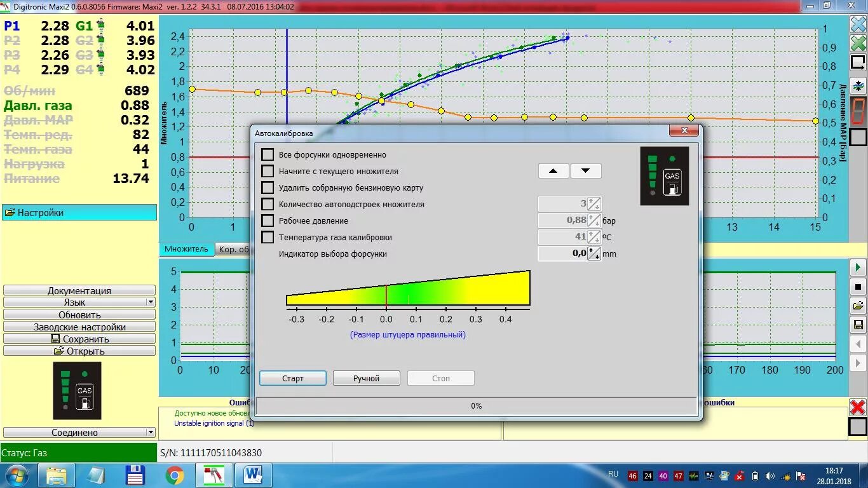Click the 'Давл. газа' parameter label

[38, 105]
